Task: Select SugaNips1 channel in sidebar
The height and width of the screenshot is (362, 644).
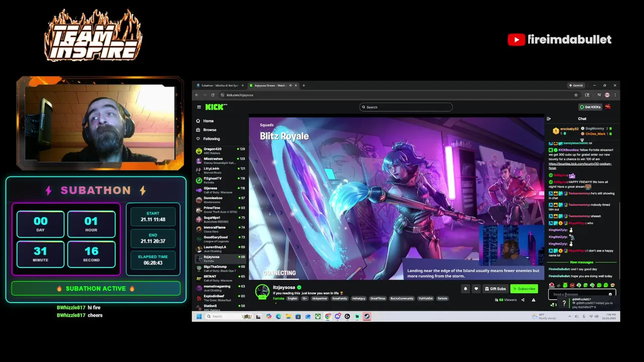Action: [x=220, y=219]
